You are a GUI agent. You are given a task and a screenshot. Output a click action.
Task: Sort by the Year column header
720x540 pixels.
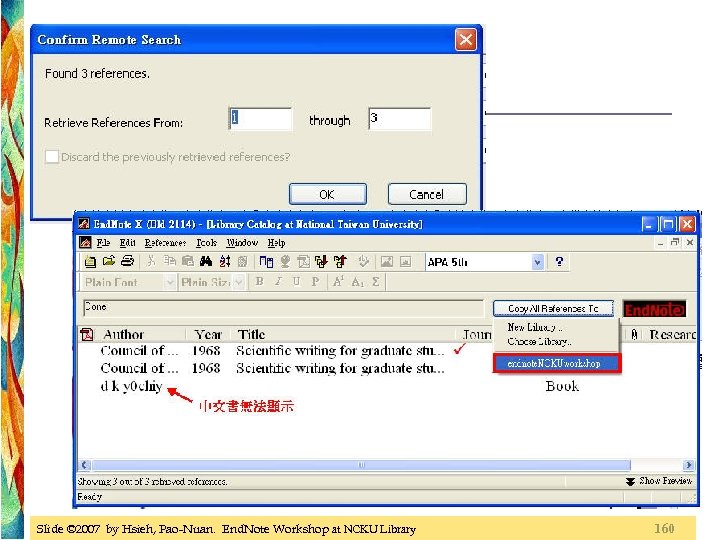(208, 334)
